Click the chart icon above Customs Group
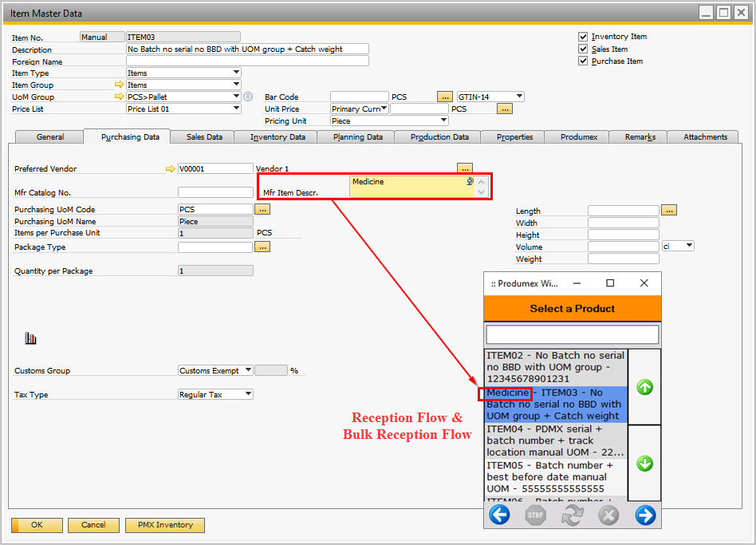The height and width of the screenshot is (545, 756). tap(31, 338)
